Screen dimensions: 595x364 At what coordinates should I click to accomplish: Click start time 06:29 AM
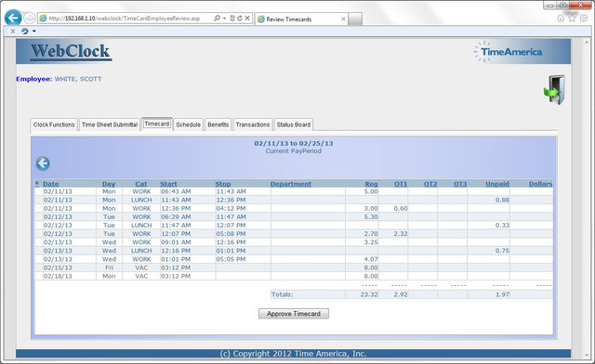(x=176, y=217)
